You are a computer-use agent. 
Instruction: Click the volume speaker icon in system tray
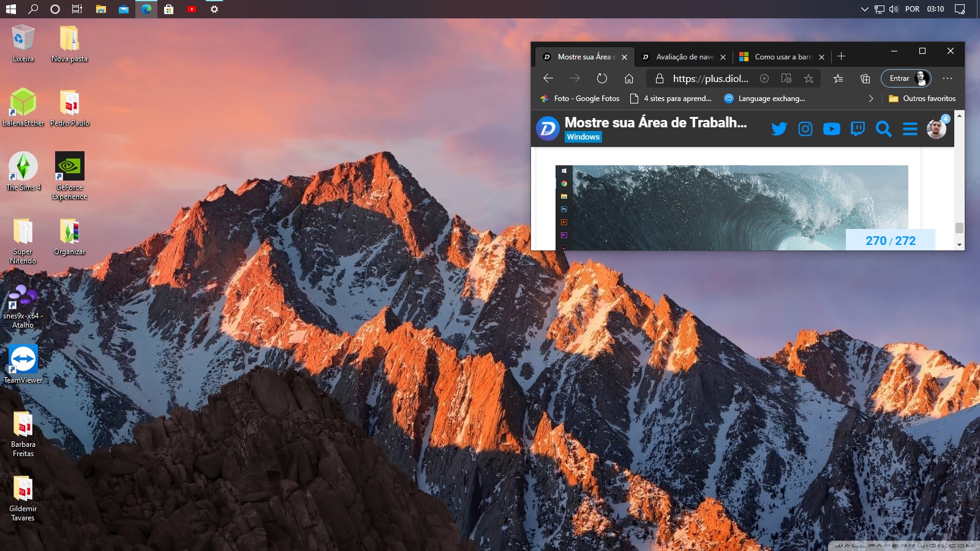coord(894,9)
